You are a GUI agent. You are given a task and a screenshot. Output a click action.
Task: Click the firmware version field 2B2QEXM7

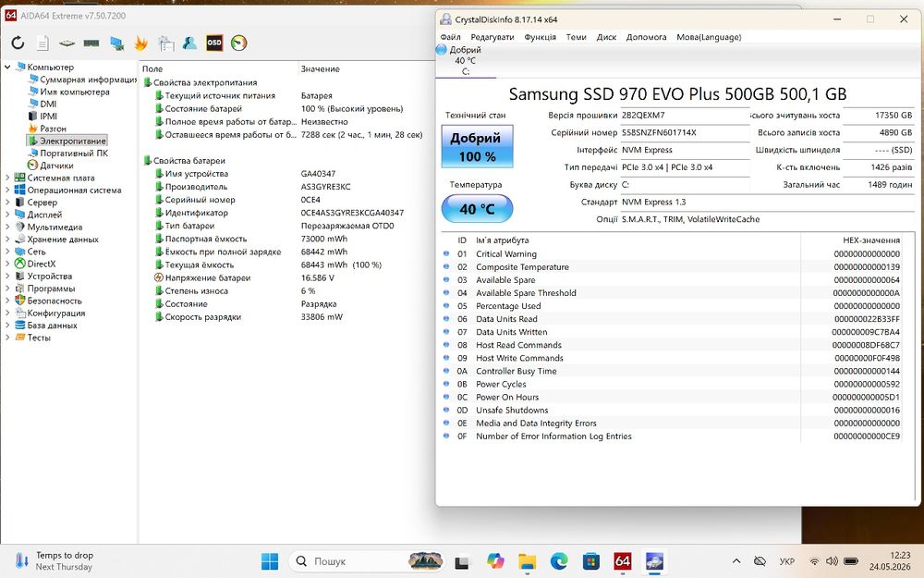[x=685, y=115]
